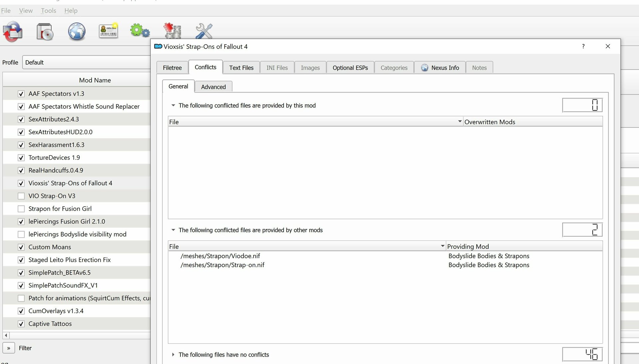
Task: Click the INI Files tab
Action: point(277,68)
